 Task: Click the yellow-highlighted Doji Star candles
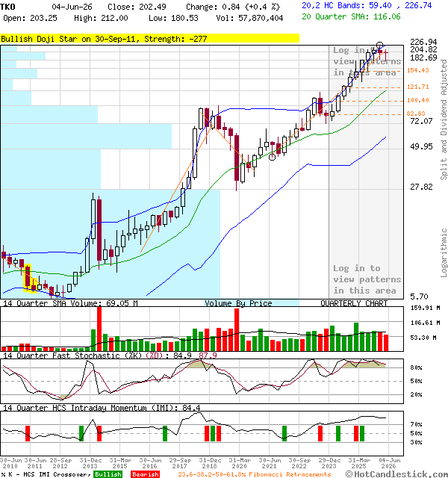30,278
